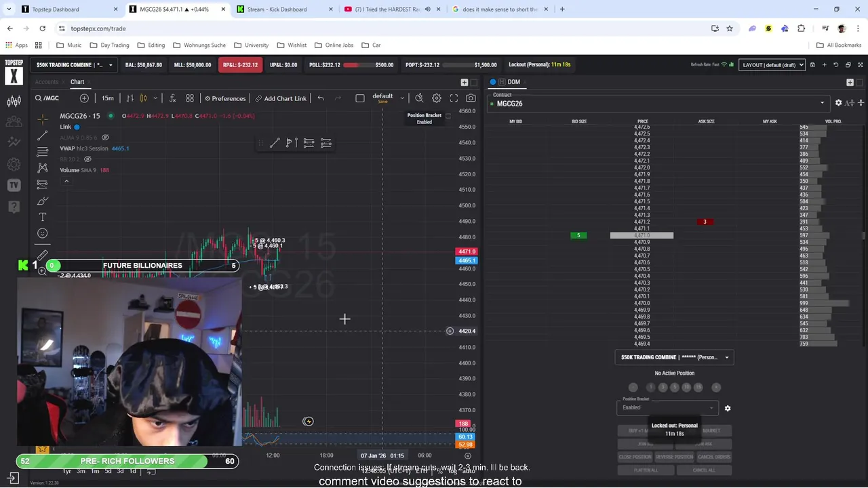The image size is (868, 488).
Task: Select the crosshair cursor tool
Action: 43,119
